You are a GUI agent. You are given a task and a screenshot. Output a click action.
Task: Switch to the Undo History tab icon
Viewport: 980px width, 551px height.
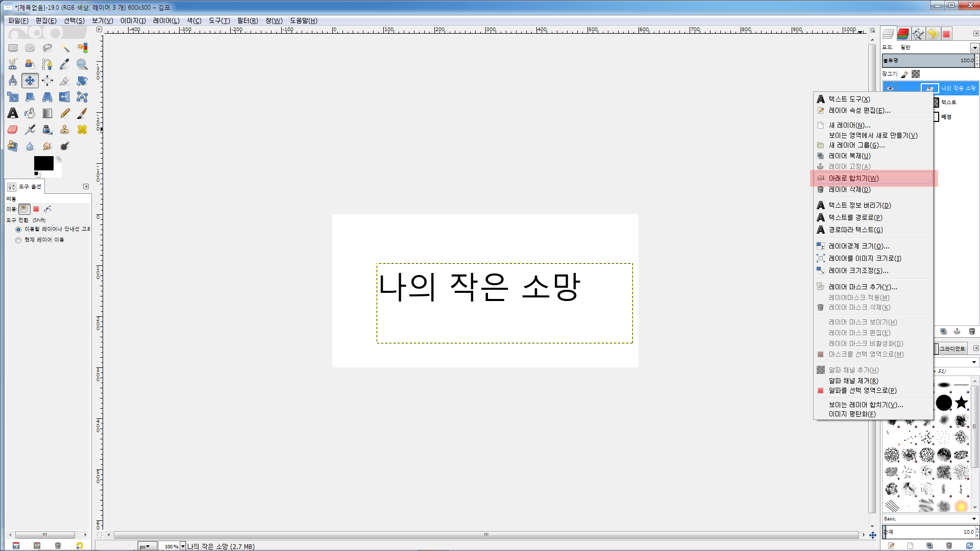[x=933, y=34]
